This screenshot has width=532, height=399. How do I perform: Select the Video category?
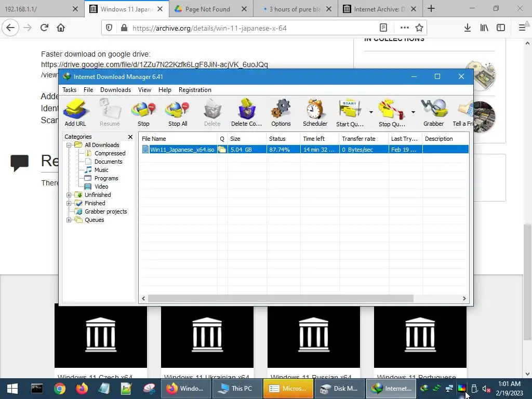tap(101, 187)
